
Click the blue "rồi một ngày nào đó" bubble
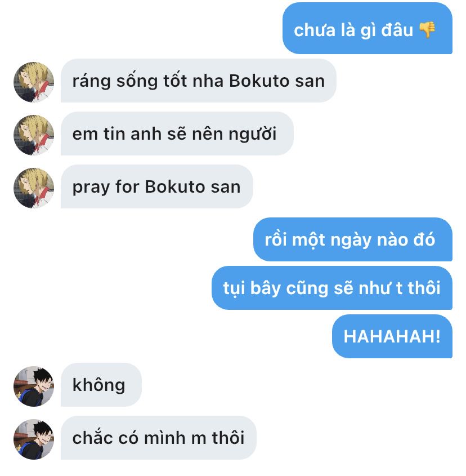click(x=353, y=239)
